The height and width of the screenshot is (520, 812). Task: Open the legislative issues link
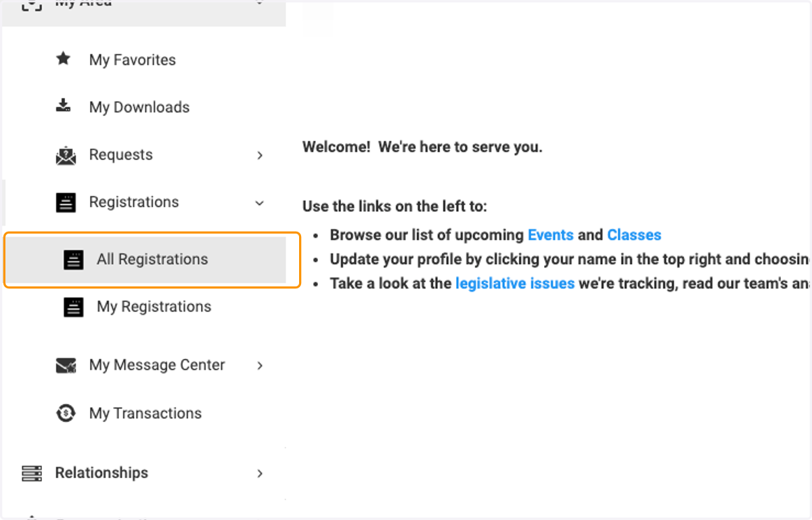(x=515, y=283)
